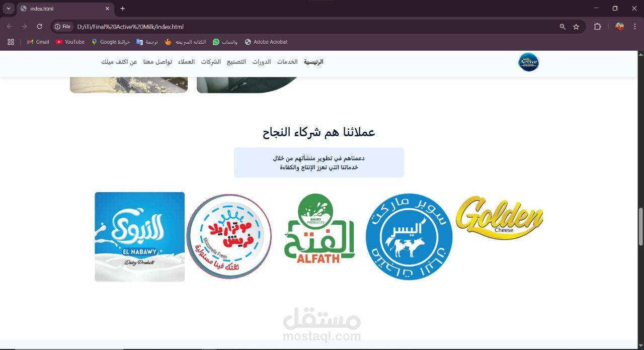Reload the current page

click(x=40, y=27)
